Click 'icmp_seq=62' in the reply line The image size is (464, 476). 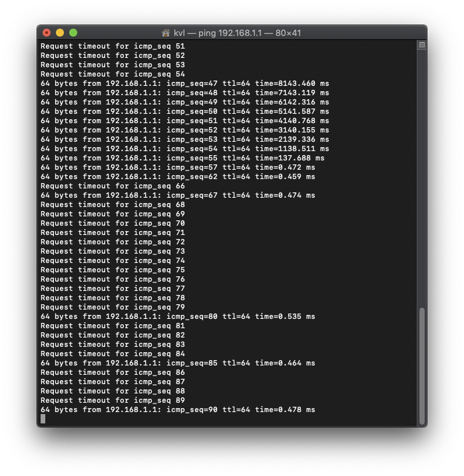pos(192,176)
